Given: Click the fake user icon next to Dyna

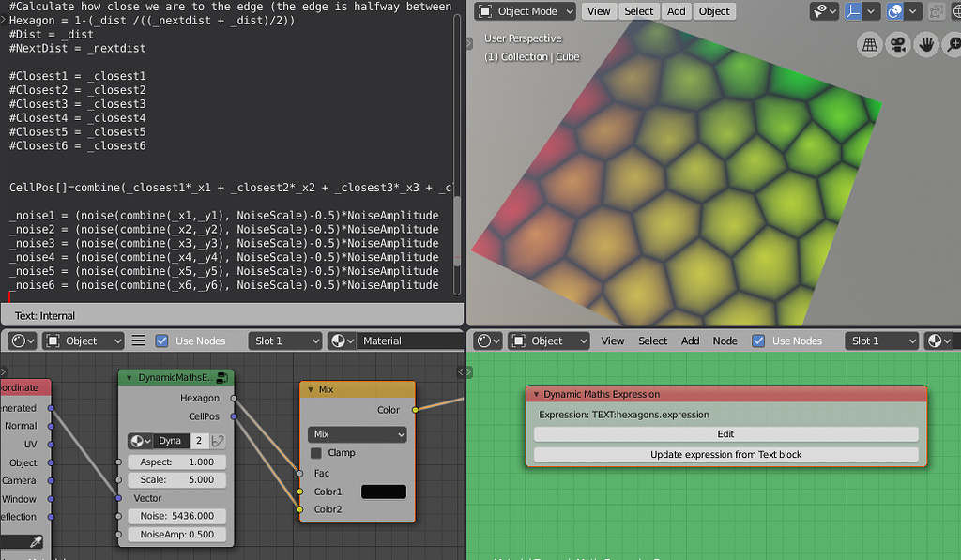Looking at the screenshot, I should click(x=217, y=441).
